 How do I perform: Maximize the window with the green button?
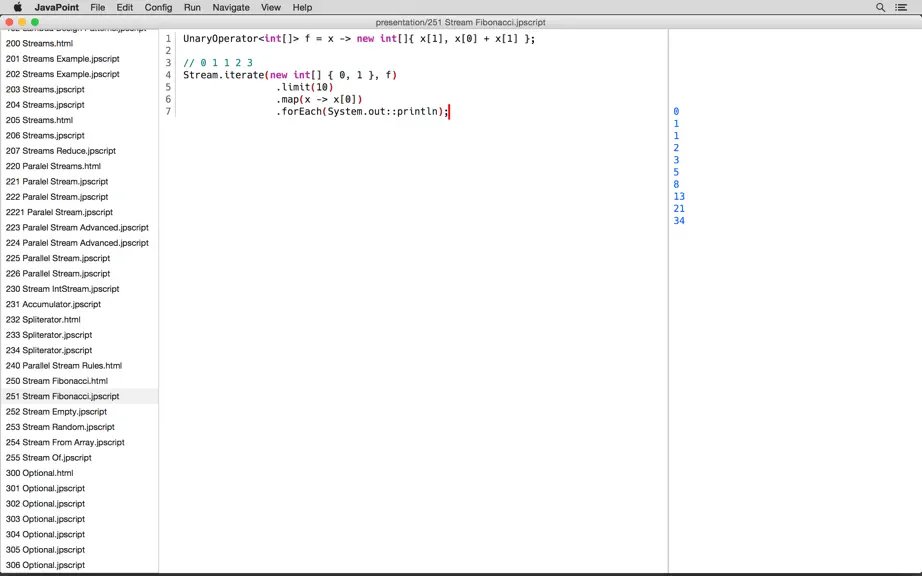(35, 22)
